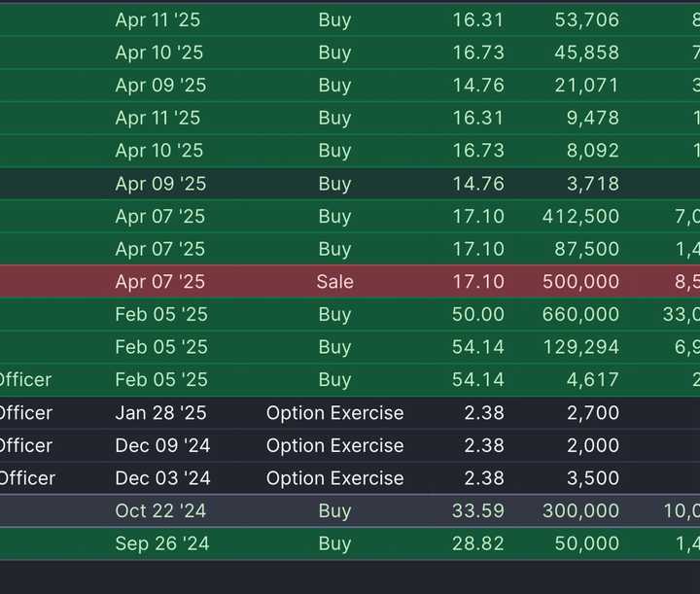Click the Apr 09 '25 buy of 3,718 shares
The width and height of the screenshot is (700, 594).
(x=350, y=184)
